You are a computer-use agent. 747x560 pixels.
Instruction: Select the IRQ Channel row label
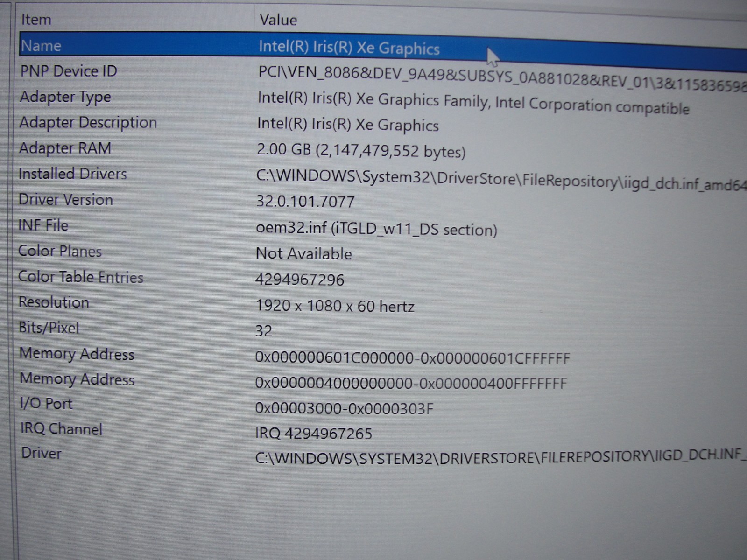[61, 428]
